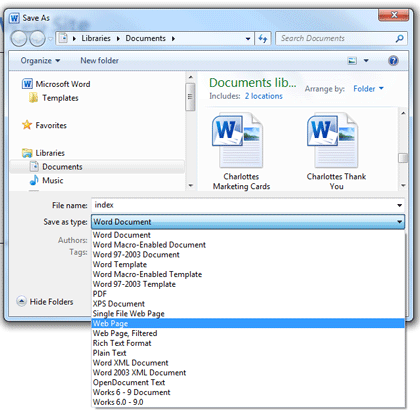Click Libraries in the address path
Viewport: 420px width, 415px height.
(x=96, y=38)
